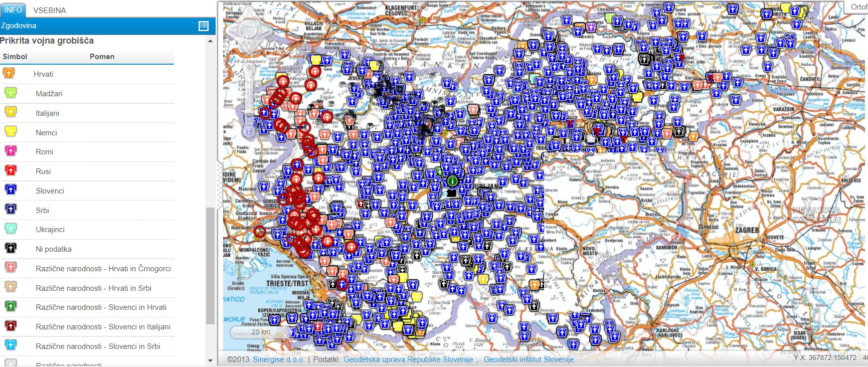Click the Slovenci in Italijani legend symbol
Viewport: 868px width, 367px height.
click(x=11, y=326)
